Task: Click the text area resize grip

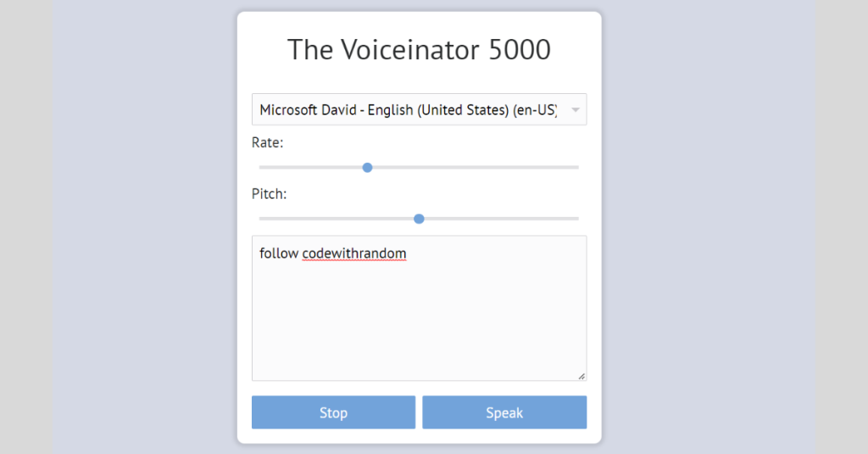Action: [x=581, y=376]
